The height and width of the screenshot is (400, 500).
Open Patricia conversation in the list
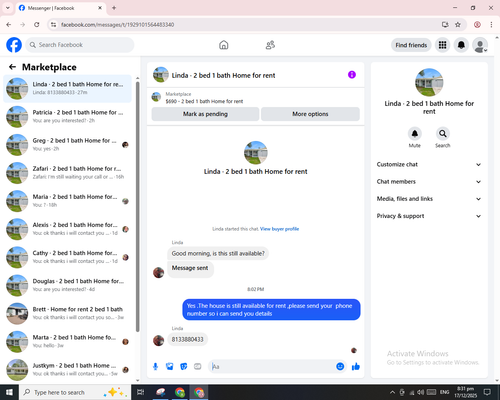click(67, 117)
